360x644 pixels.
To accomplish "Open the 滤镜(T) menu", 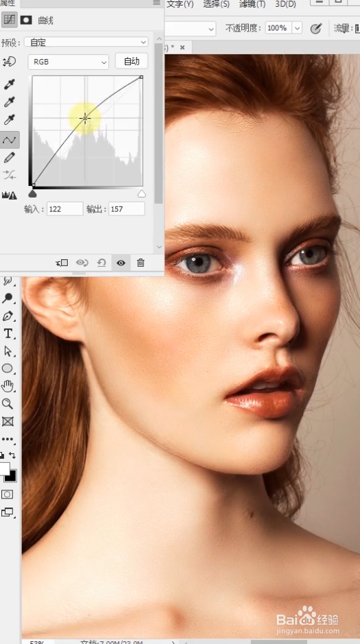I will 252,4.
